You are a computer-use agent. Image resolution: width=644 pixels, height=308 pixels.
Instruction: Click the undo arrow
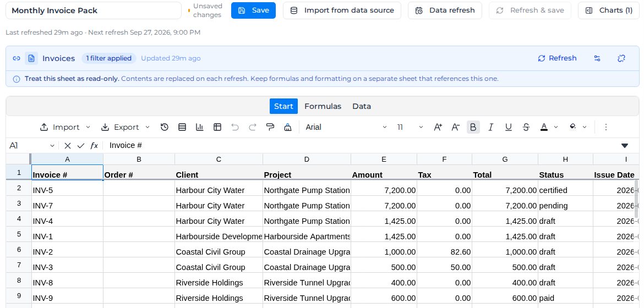coord(235,127)
